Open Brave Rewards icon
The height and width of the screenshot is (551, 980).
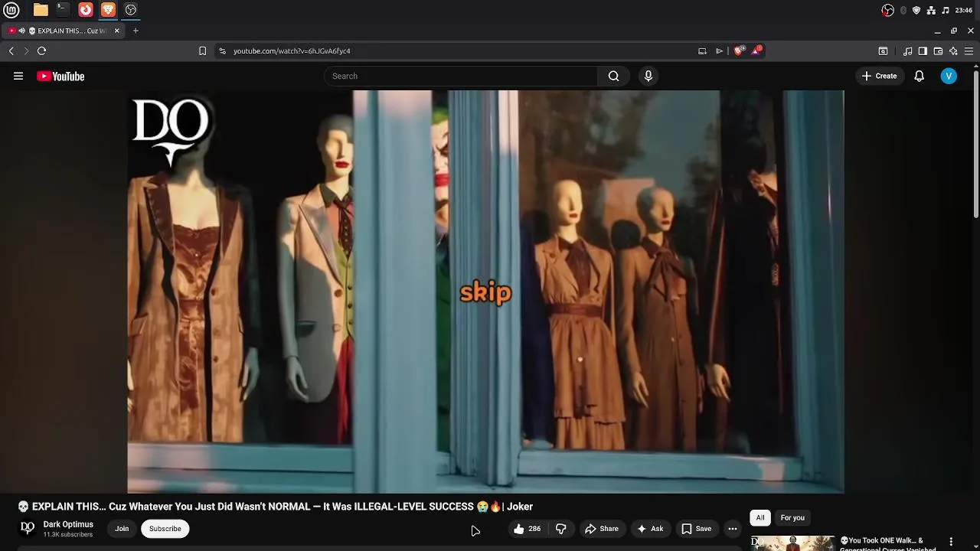pos(756,51)
